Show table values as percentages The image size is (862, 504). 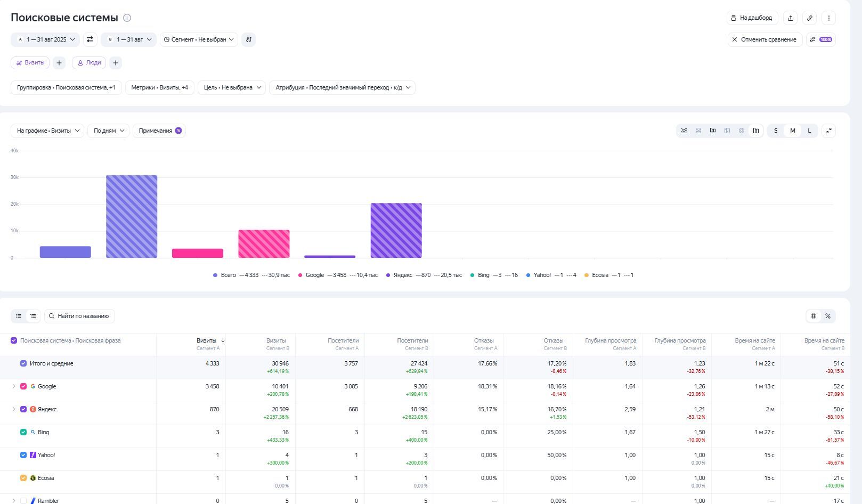point(828,316)
